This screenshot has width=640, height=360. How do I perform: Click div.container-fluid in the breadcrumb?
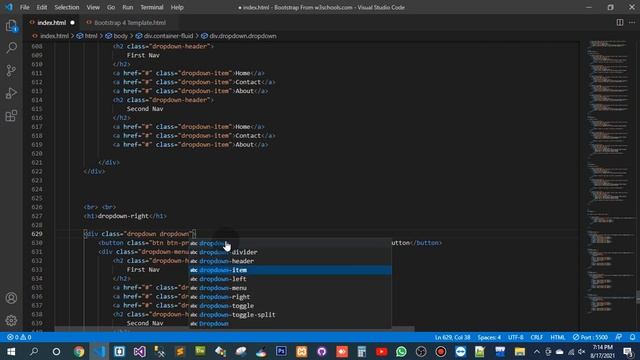click(x=168, y=36)
